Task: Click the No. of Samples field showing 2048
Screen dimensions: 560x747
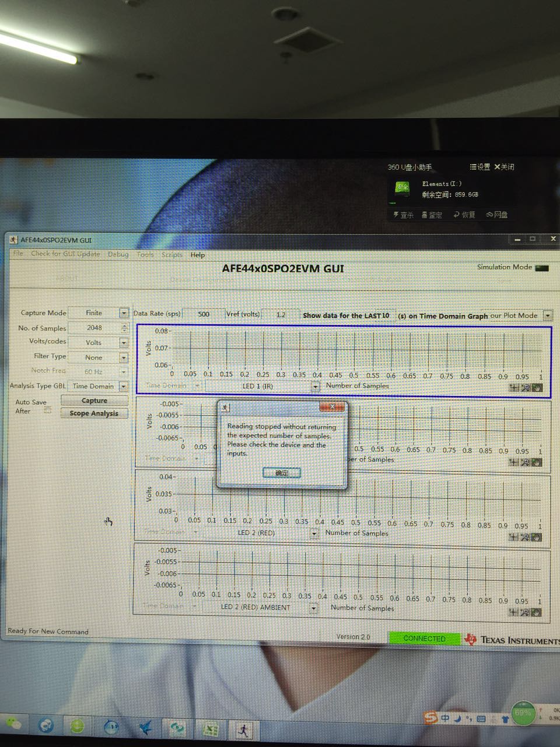Action: point(94,328)
